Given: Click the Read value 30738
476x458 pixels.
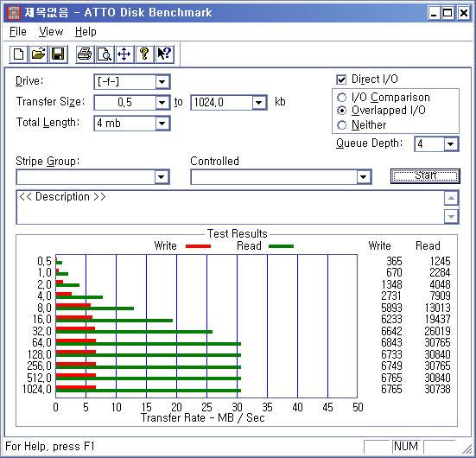Looking at the screenshot, I should (x=437, y=389).
